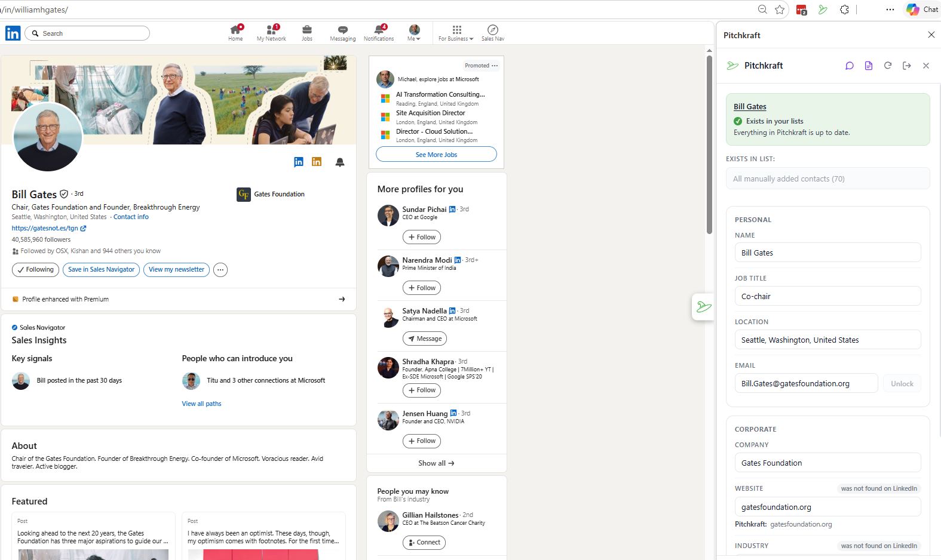The width and height of the screenshot is (941, 560).
Task: Open the Bill Gates link in Pitchkraft
Action: pos(750,106)
